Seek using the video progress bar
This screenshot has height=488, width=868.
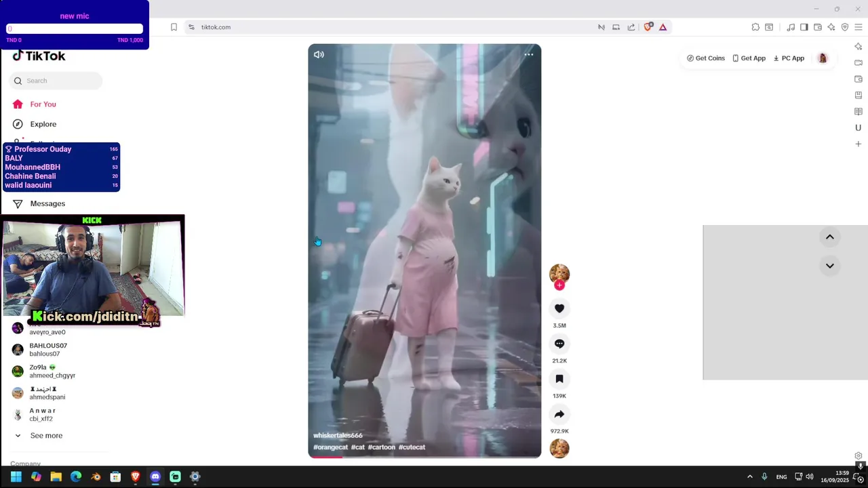425,457
